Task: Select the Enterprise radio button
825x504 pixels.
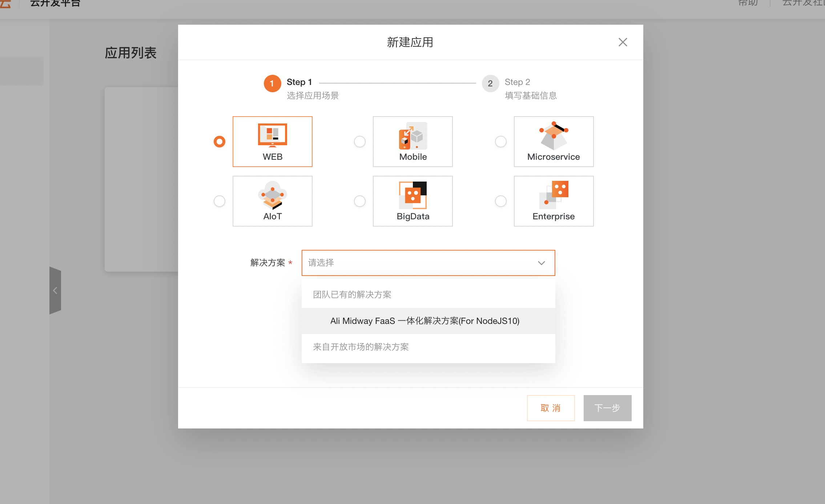Action: [x=500, y=201]
